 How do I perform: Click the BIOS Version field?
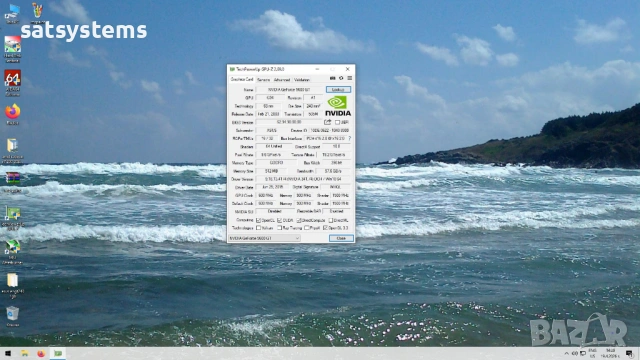tap(289, 122)
